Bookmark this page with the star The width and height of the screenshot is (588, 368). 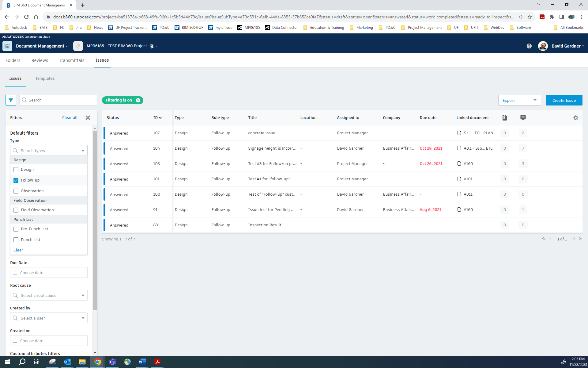[530, 17]
